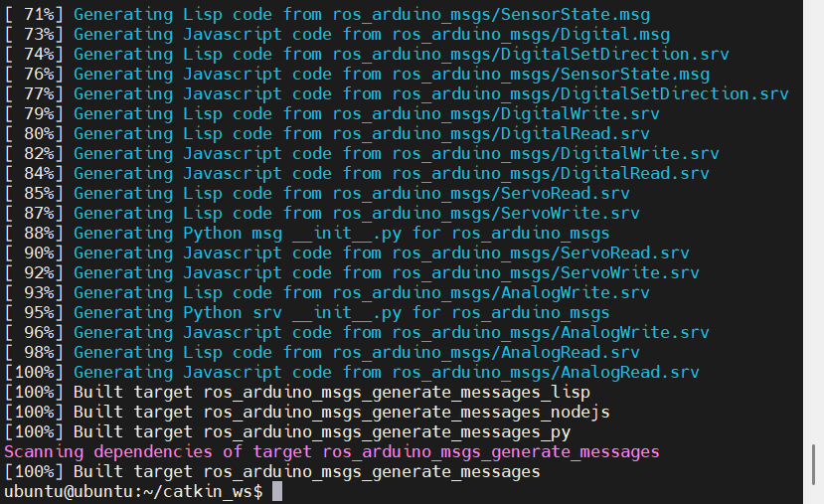Click the terminal cursor block at the prompt

(277, 491)
